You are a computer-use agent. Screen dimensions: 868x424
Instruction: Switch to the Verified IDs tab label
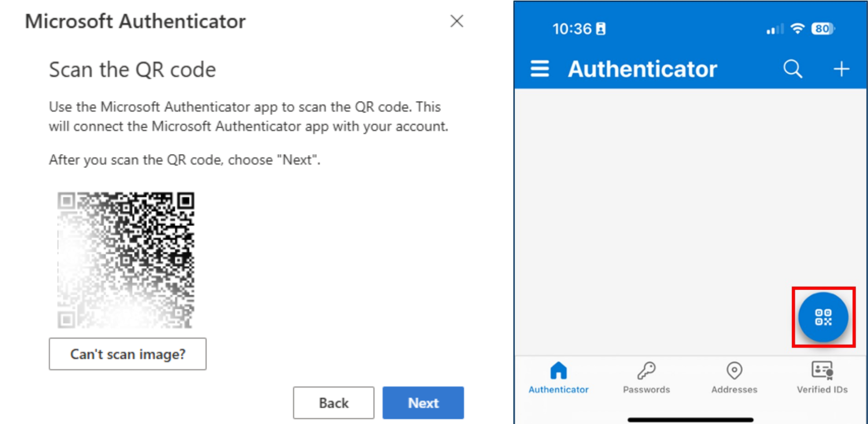pyautogui.click(x=822, y=389)
